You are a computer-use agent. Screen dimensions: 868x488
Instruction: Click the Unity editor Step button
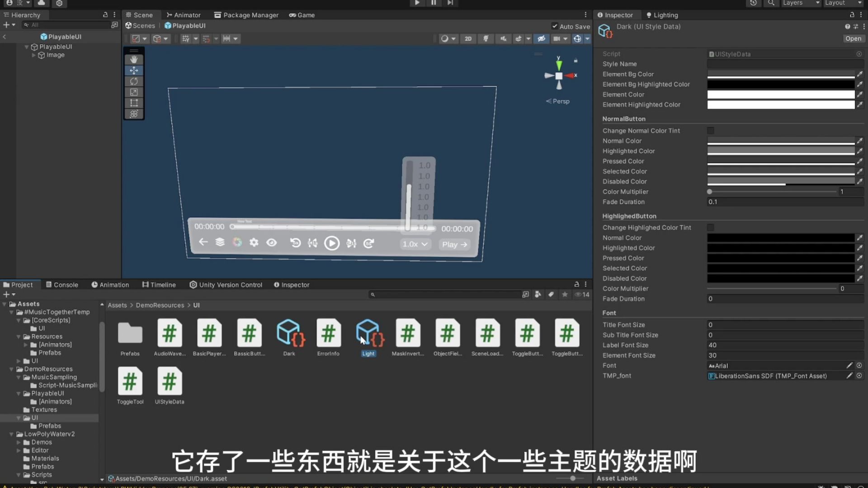click(450, 3)
